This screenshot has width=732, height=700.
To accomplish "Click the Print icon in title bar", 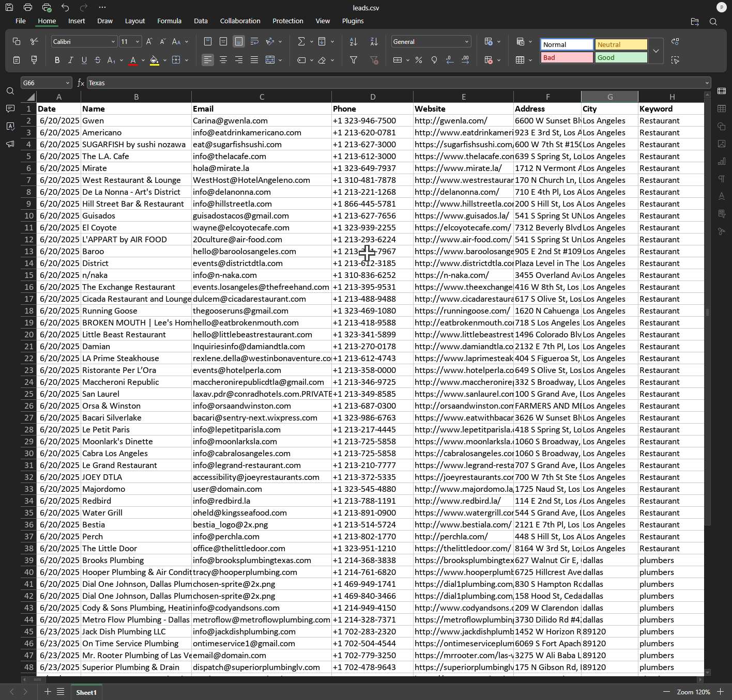I will click(x=28, y=7).
